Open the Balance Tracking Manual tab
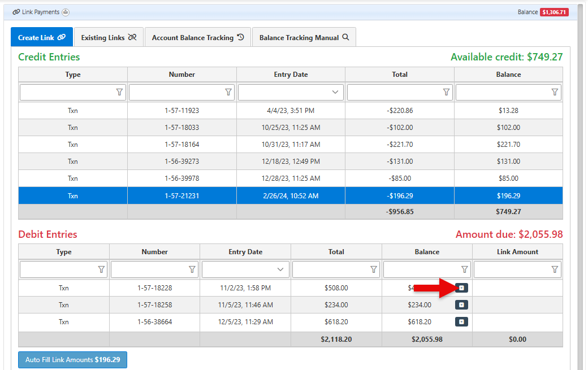Screen dimensions: 588x370 [304, 38]
